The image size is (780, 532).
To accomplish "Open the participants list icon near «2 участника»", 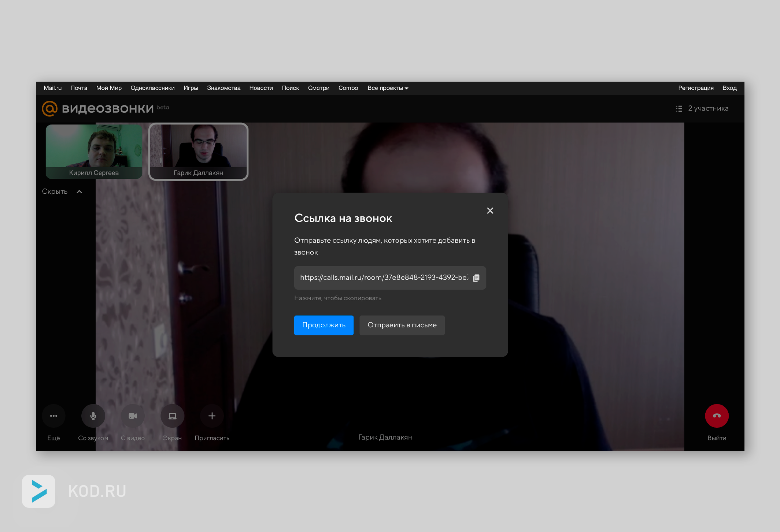I will (679, 108).
